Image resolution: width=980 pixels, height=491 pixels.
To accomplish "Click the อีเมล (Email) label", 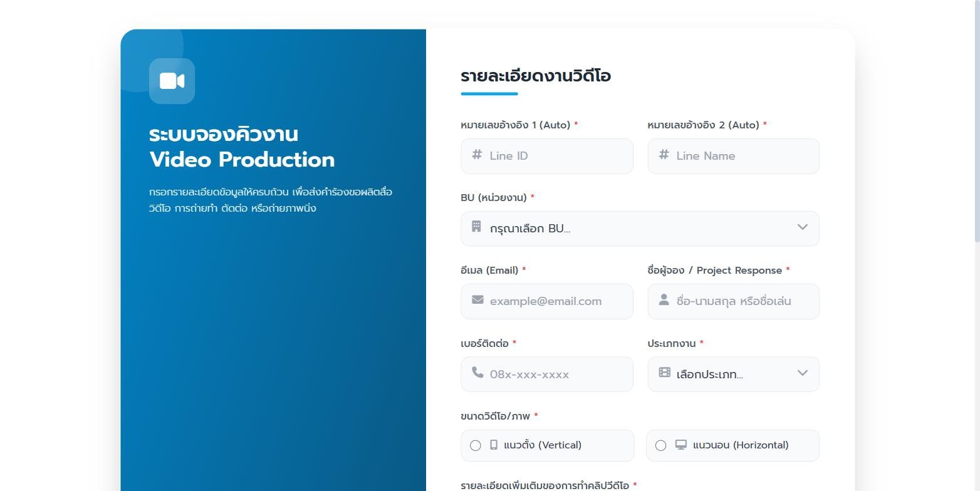I will (x=489, y=271).
